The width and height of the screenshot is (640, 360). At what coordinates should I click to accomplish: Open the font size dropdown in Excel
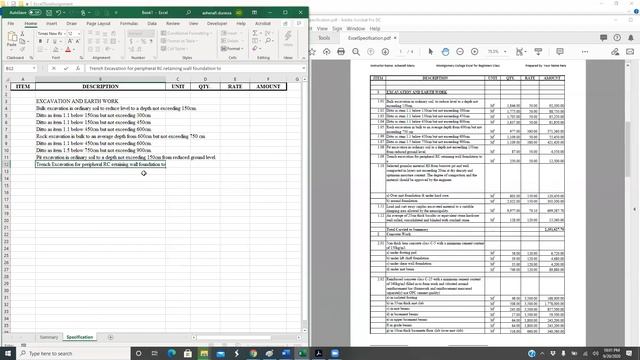click(x=79, y=33)
